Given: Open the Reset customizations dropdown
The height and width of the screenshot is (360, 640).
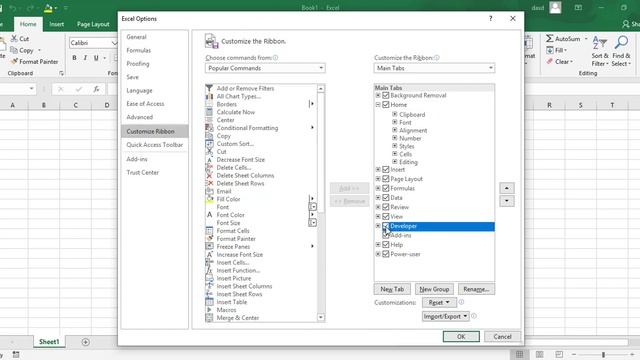Looking at the screenshot, I should click(439, 302).
